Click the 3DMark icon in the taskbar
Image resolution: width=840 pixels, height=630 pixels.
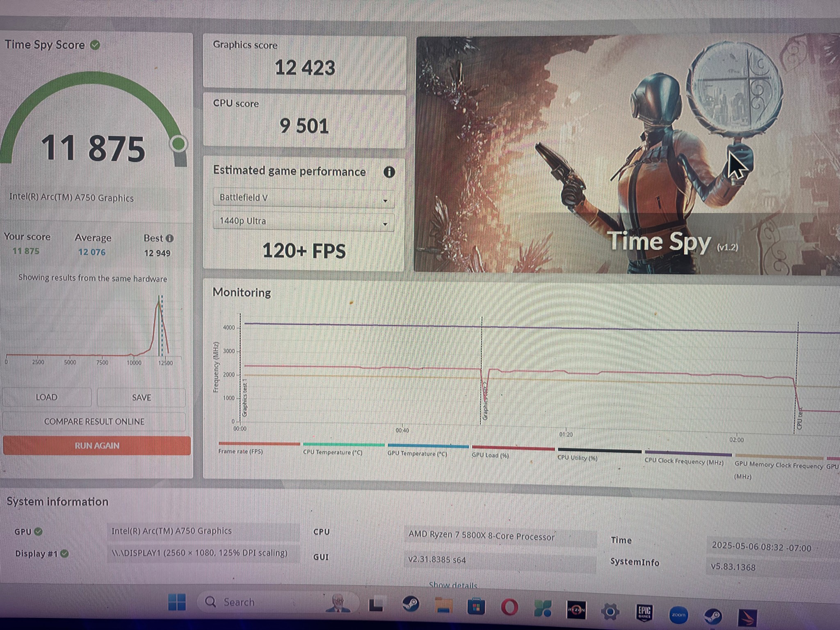pos(747,618)
